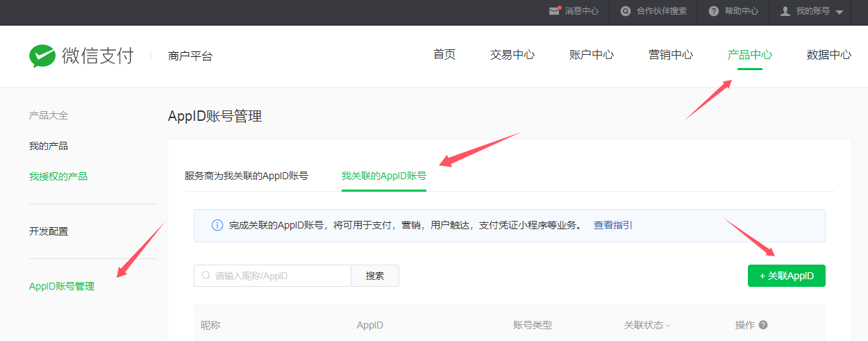This screenshot has height=341, width=868.
Task: Focus the 请输入昵称/AppID search field
Action: tap(278, 276)
